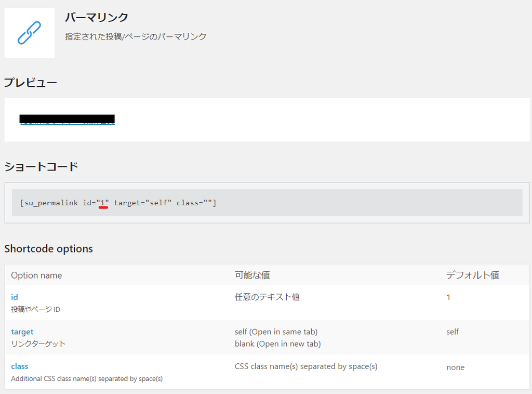The width and height of the screenshot is (532, 394).
Task: Click the "none" default value for class
Action: 456,367
